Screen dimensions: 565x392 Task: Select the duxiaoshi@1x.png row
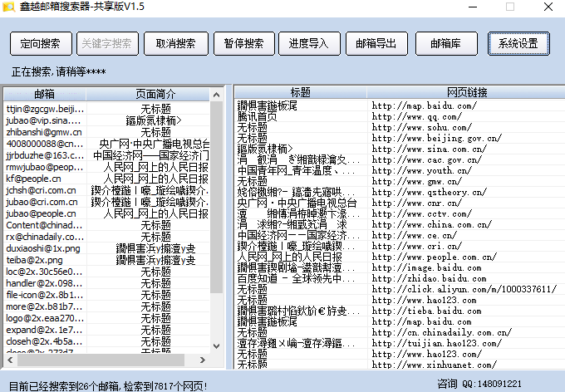coord(106,248)
